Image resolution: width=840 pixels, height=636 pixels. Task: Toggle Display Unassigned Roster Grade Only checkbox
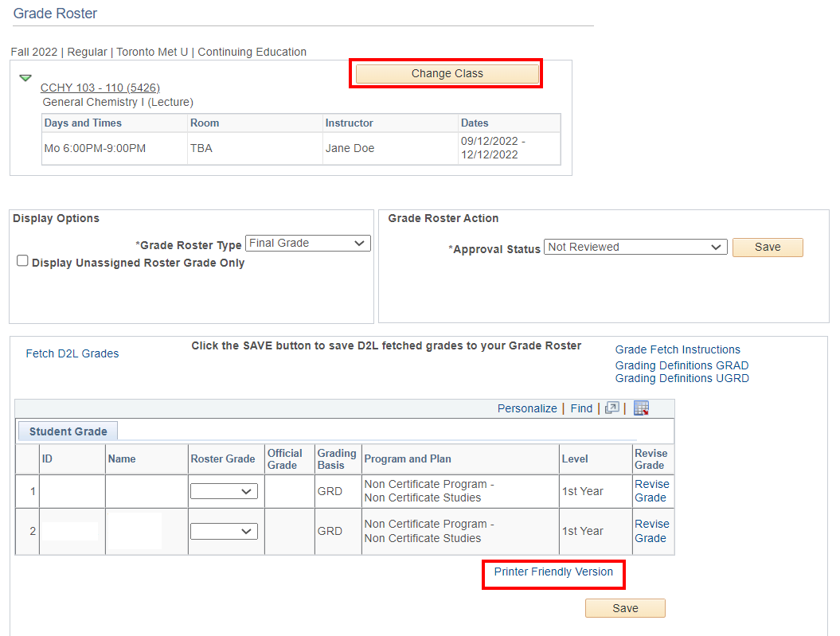[x=23, y=261]
